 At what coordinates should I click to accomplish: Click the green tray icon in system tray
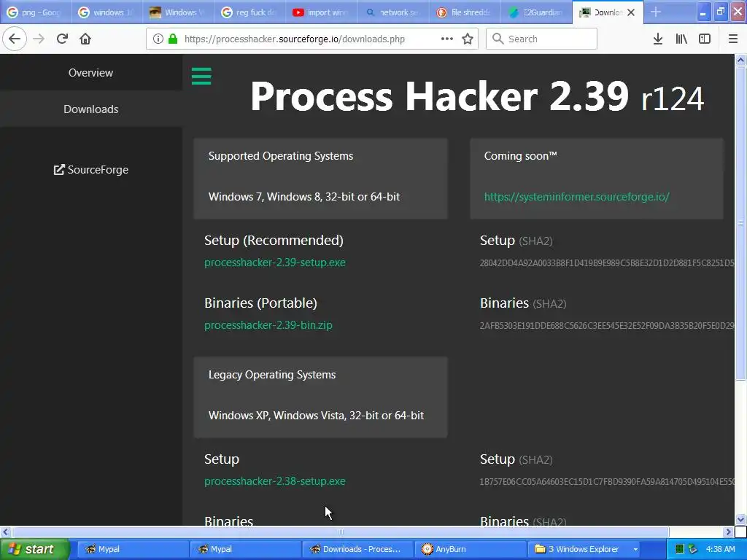(680, 549)
